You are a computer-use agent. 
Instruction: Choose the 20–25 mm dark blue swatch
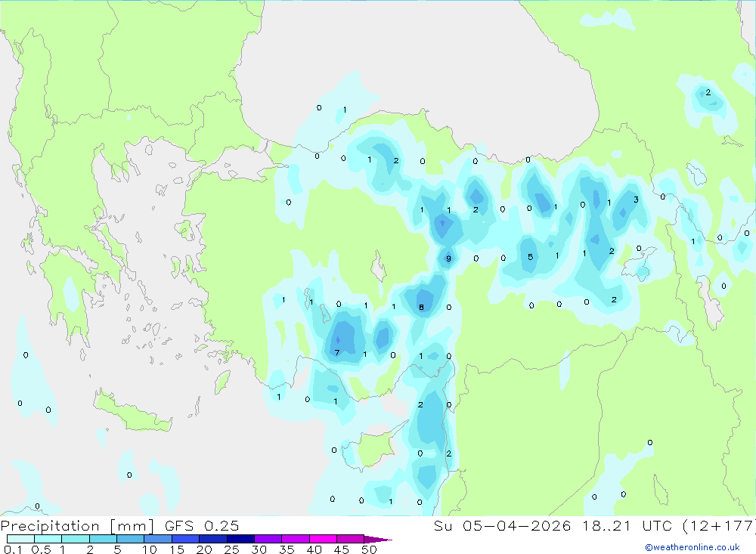pyautogui.click(x=212, y=539)
